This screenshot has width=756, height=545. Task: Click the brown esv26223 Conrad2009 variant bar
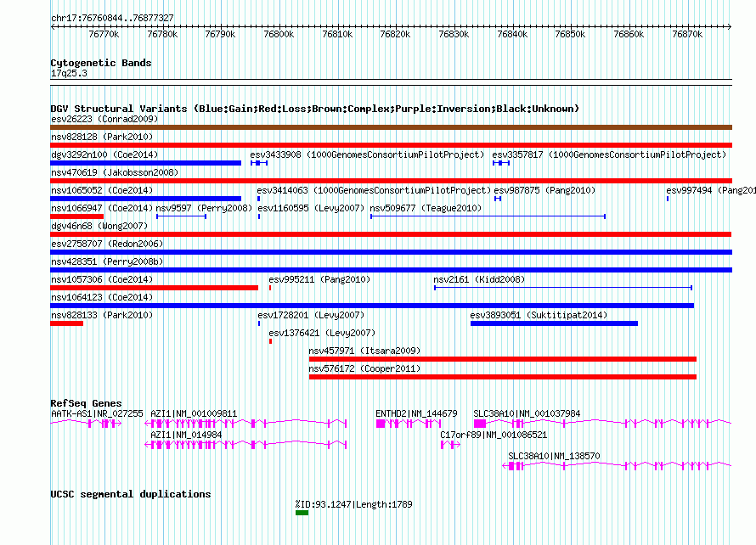pyautogui.click(x=391, y=127)
